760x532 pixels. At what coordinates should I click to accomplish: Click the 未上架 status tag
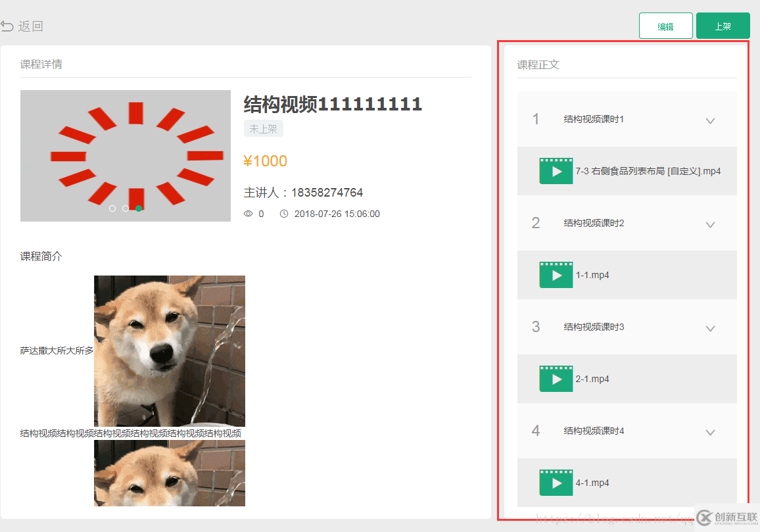coord(263,128)
